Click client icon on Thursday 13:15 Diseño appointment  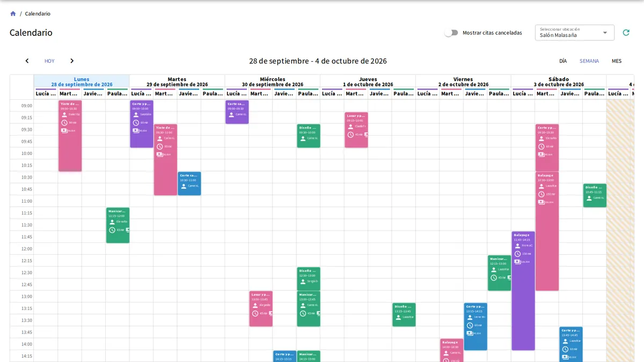click(x=398, y=317)
